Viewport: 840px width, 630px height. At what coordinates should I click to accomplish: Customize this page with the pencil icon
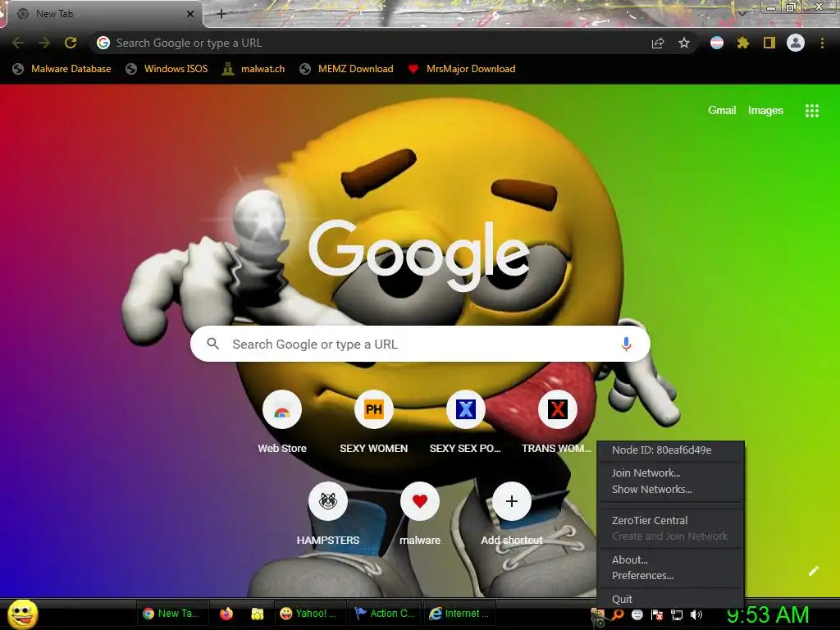point(813,571)
